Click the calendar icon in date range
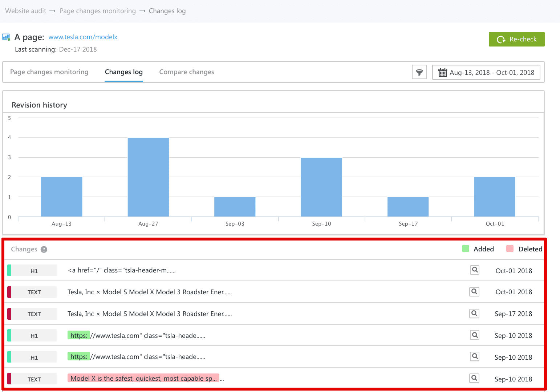The height and width of the screenshot is (392, 560). [442, 72]
